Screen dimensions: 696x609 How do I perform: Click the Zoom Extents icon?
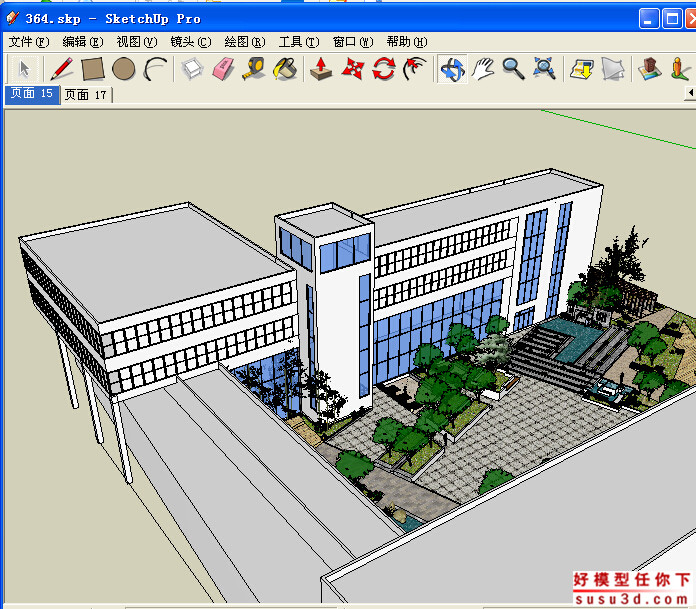544,69
